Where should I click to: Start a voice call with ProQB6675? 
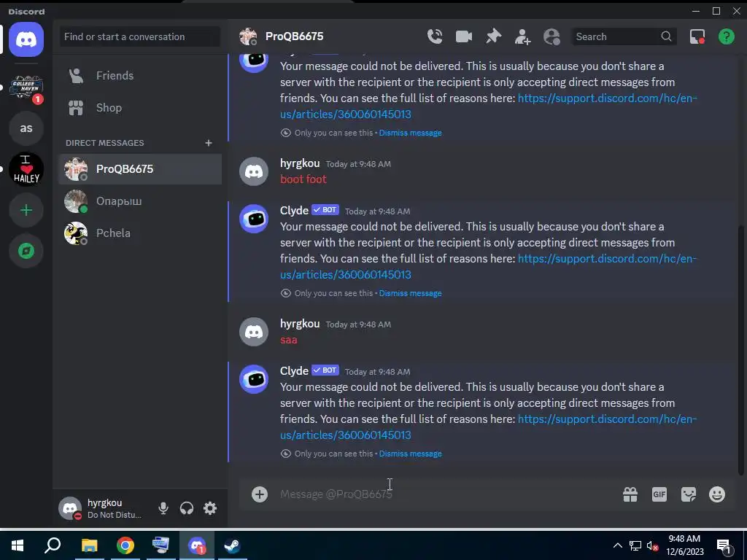[x=435, y=36]
